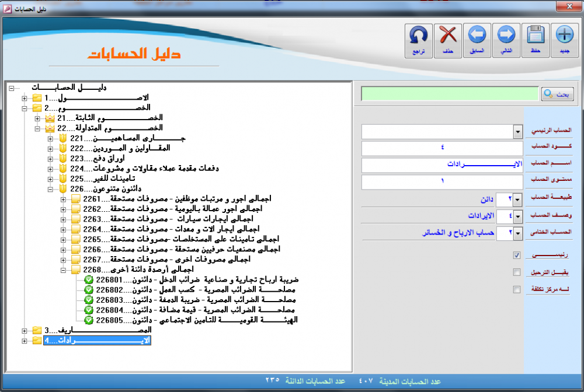Open the وصف الحساب dropdown
This screenshot has width=584, height=392.
click(517, 216)
